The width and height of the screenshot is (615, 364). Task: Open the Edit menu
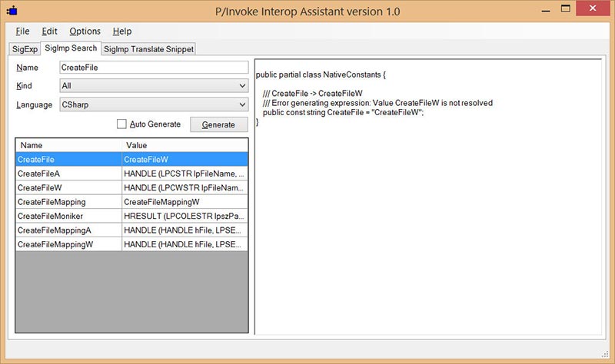coord(50,31)
